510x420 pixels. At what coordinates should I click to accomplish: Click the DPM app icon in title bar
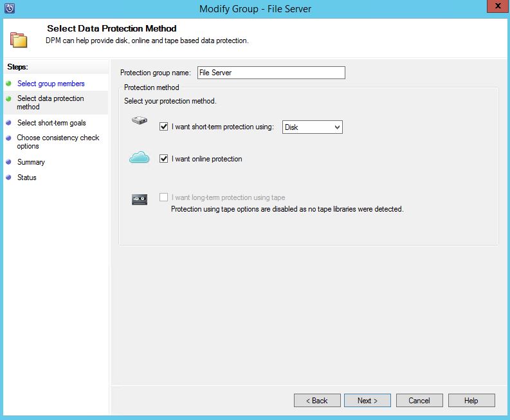point(9,9)
